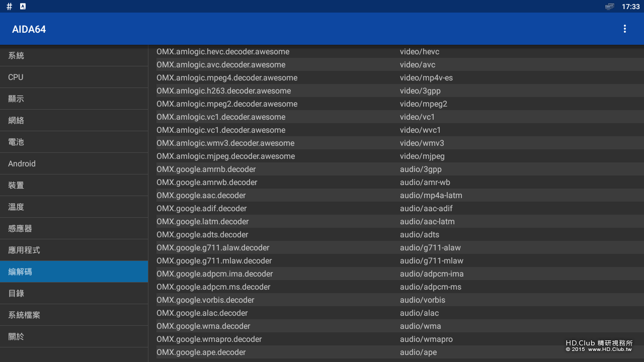The height and width of the screenshot is (362, 644).
Task: Click the audio/alac MIME type
Action: (x=419, y=313)
